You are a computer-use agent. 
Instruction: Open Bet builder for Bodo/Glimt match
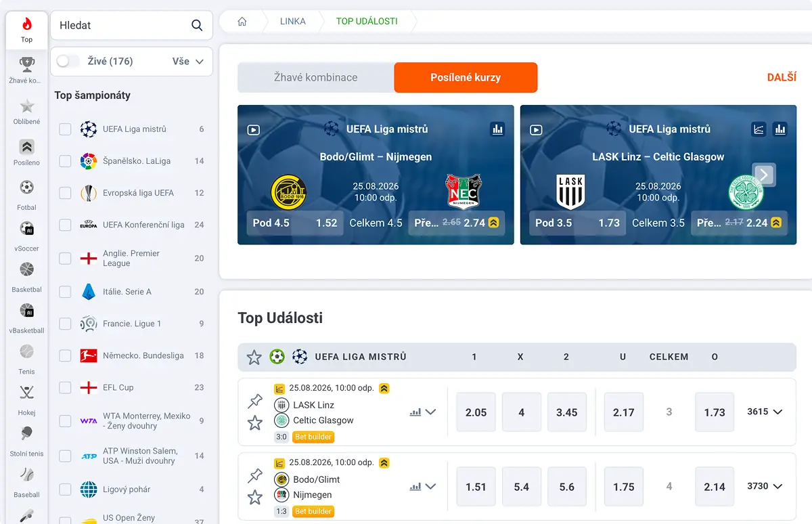click(x=313, y=511)
